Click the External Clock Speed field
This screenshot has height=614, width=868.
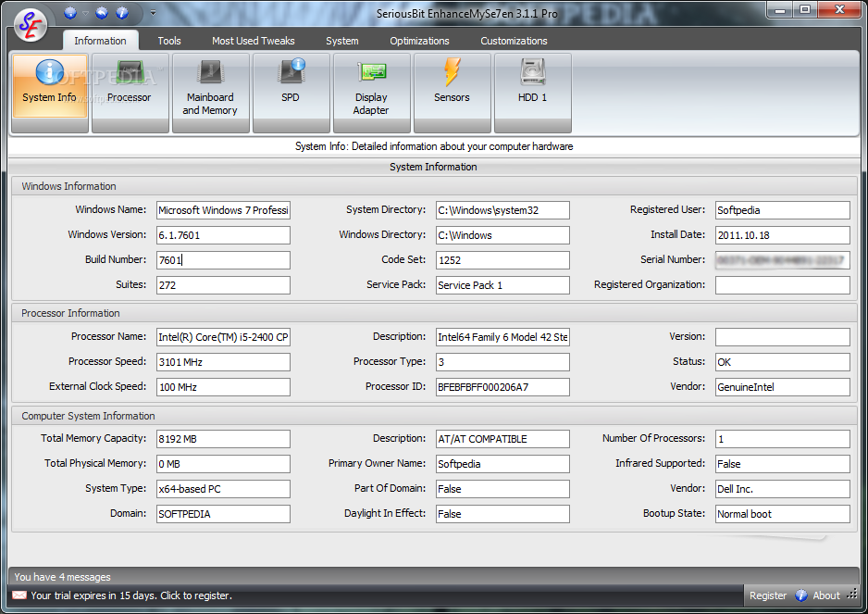[223, 387]
